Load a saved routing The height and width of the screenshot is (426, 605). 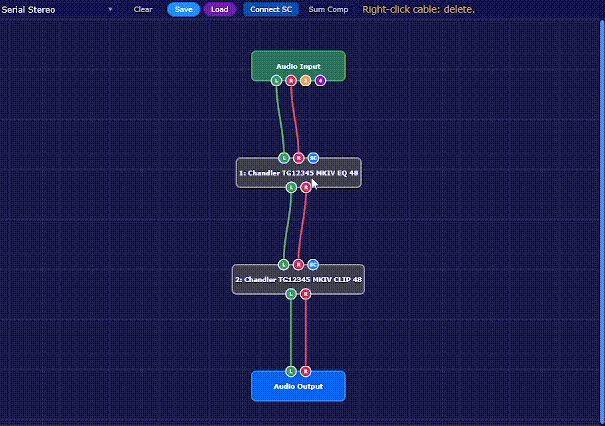[220, 9]
